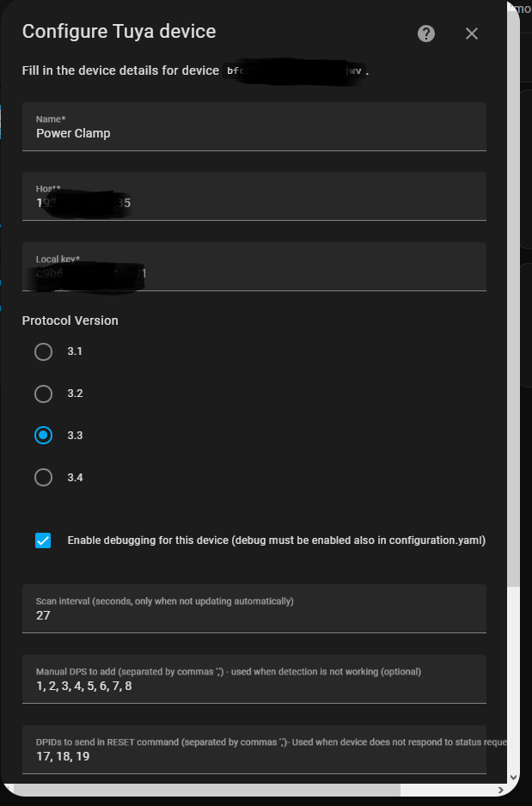Switch protocol version to 3.4
The height and width of the screenshot is (806, 532).
coord(44,478)
